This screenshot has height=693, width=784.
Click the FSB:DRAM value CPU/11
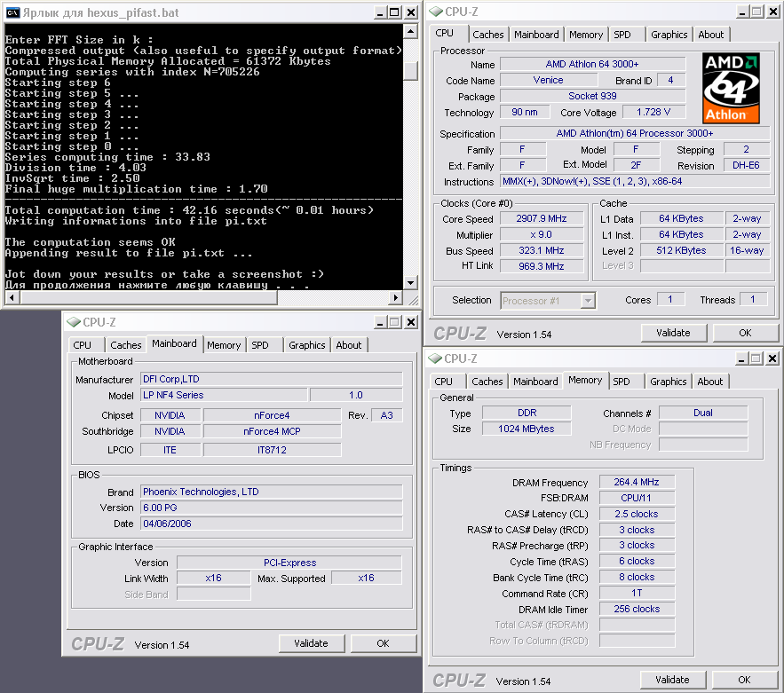pyautogui.click(x=637, y=498)
